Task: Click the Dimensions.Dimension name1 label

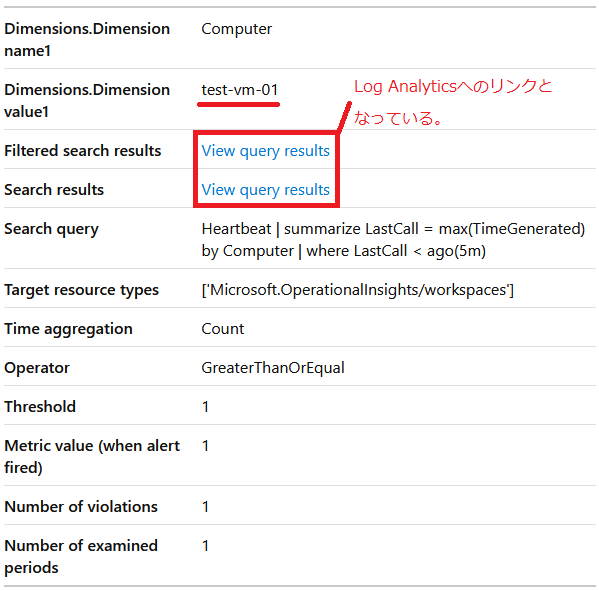Action: [87, 40]
